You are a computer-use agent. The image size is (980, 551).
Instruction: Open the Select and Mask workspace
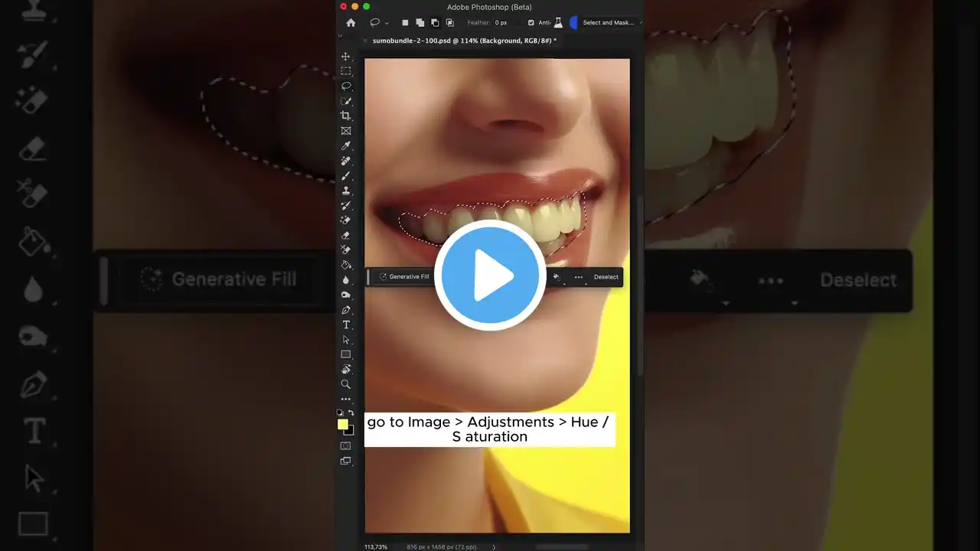tap(609, 23)
